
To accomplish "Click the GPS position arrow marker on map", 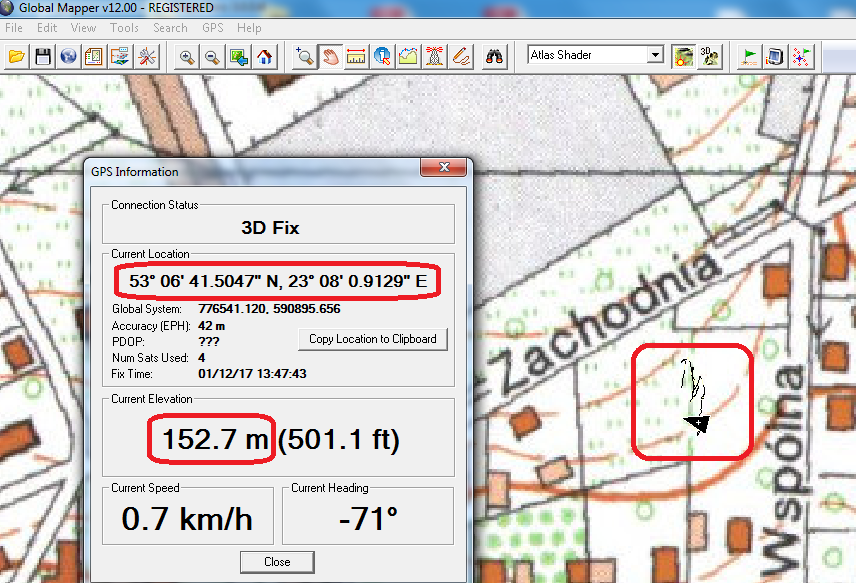I will click(x=697, y=423).
